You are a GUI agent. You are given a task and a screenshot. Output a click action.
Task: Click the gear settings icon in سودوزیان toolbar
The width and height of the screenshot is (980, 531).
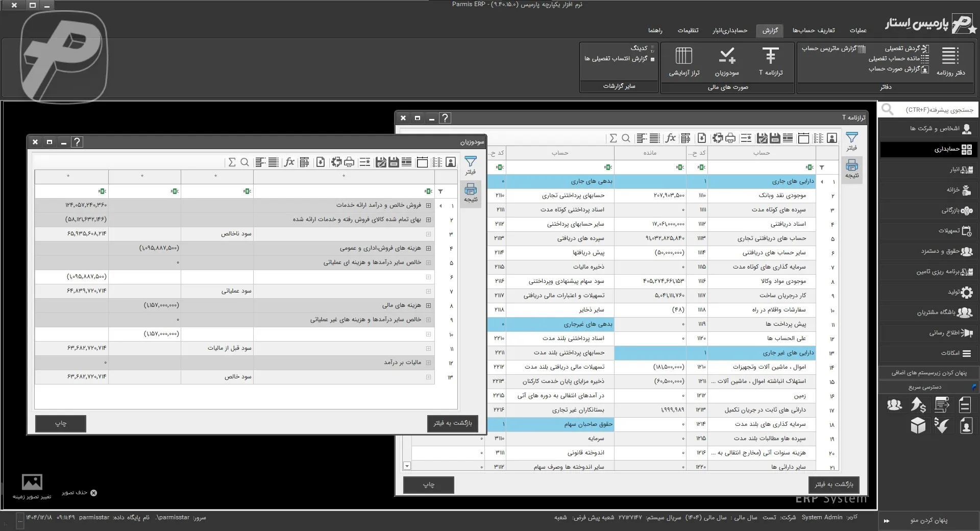[336, 162]
